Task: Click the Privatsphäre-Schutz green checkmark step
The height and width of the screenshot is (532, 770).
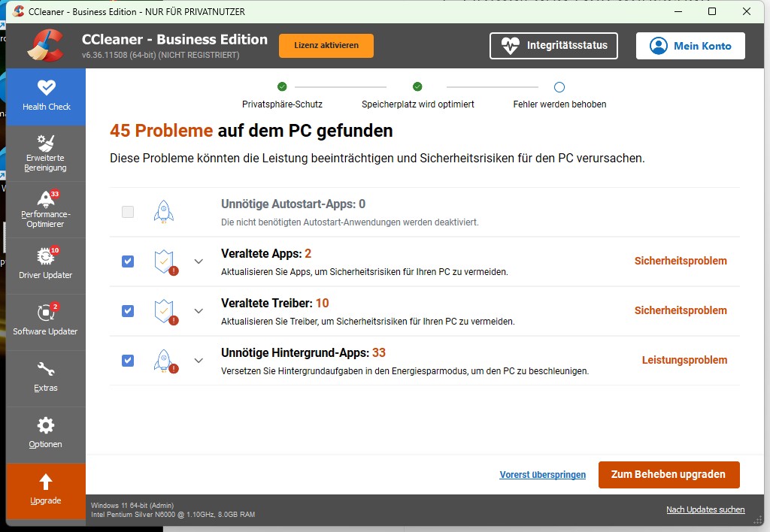Action: [x=282, y=87]
